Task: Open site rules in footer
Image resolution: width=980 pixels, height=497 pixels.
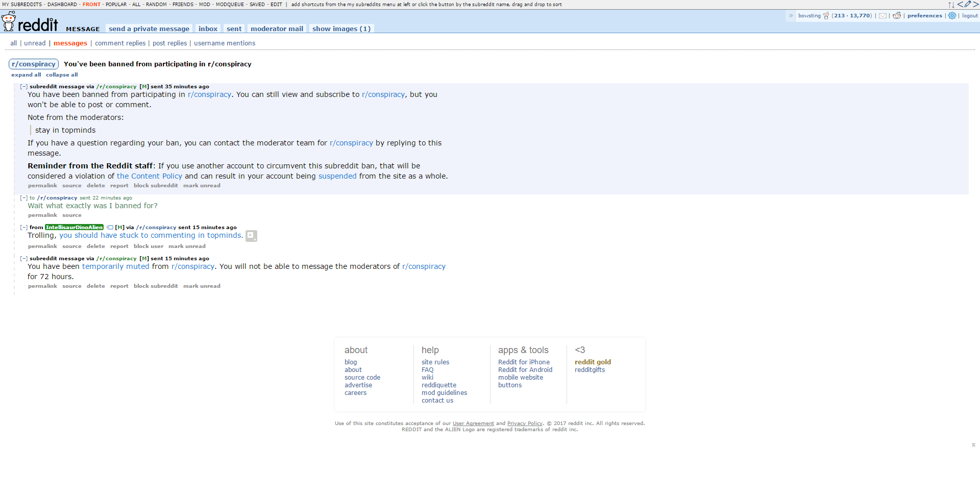Action: pyautogui.click(x=435, y=362)
